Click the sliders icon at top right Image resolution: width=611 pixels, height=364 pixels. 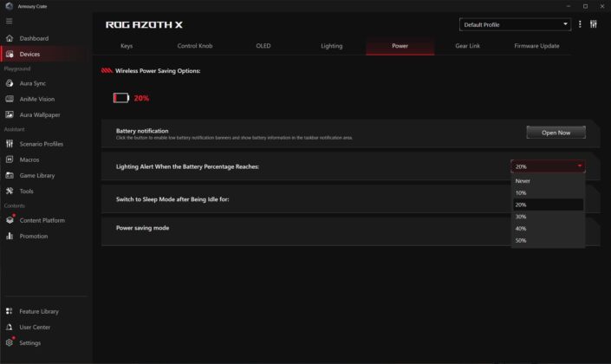594,24
